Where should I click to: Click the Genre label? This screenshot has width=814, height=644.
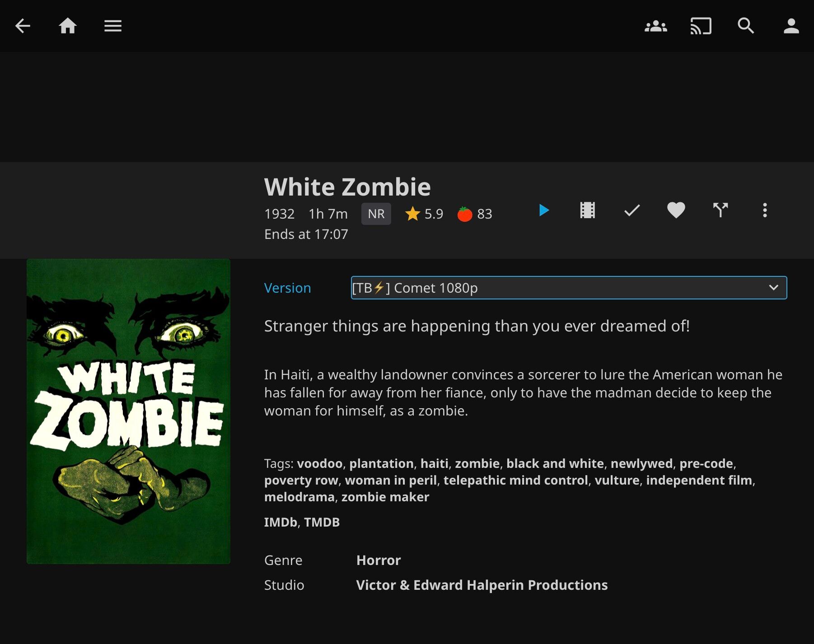coord(283,560)
